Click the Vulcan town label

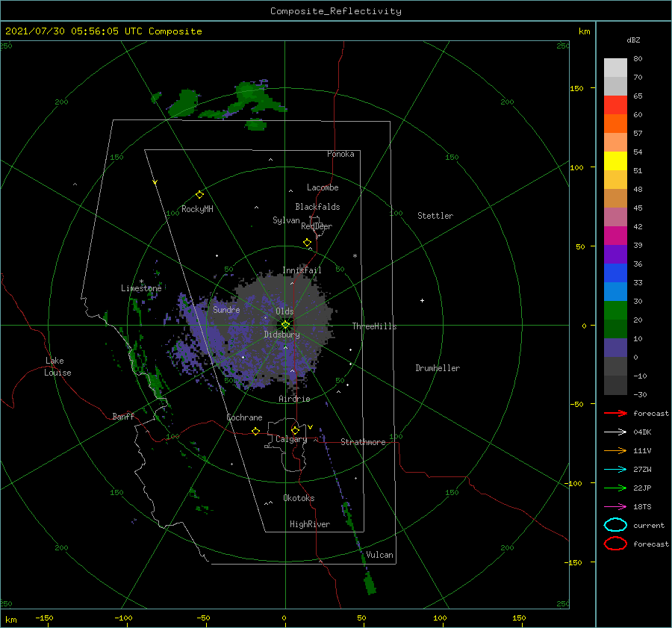tap(380, 555)
